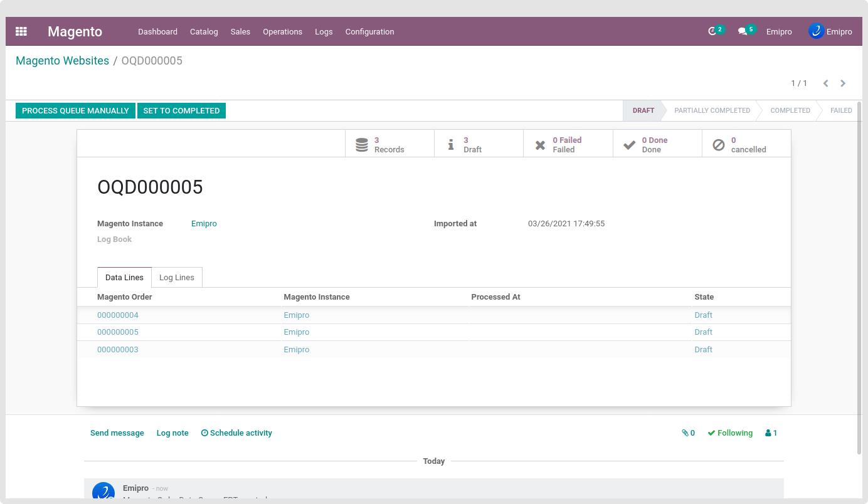Image resolution: width=868 pixels, height=504 pixels.
Task: Click the OQD000005 record title
Action: 150,187
